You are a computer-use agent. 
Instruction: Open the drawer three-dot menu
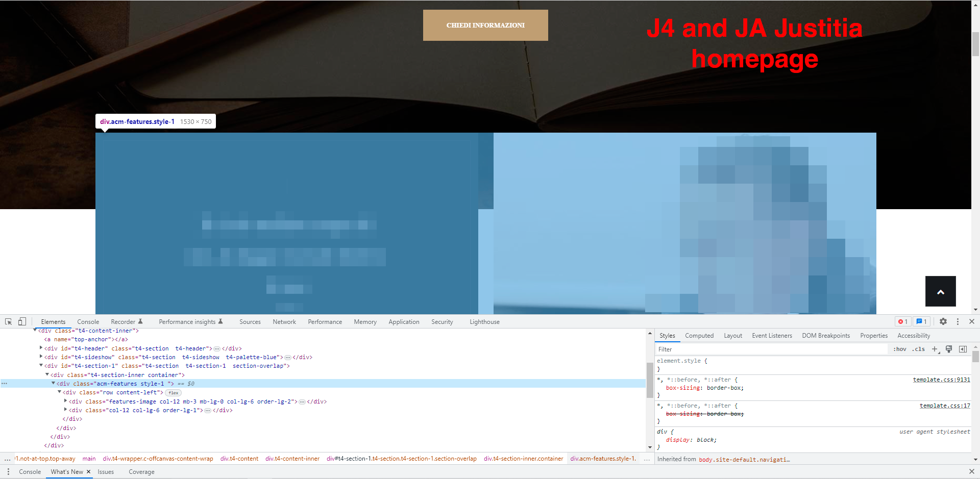tap(8, 472)
